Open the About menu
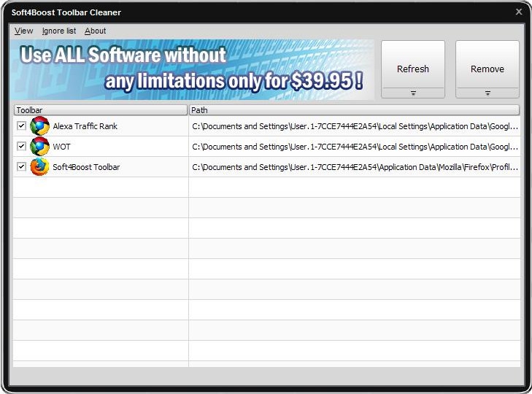Image resolution: width=532 pixels, height=394 pixels. [96, 31]
